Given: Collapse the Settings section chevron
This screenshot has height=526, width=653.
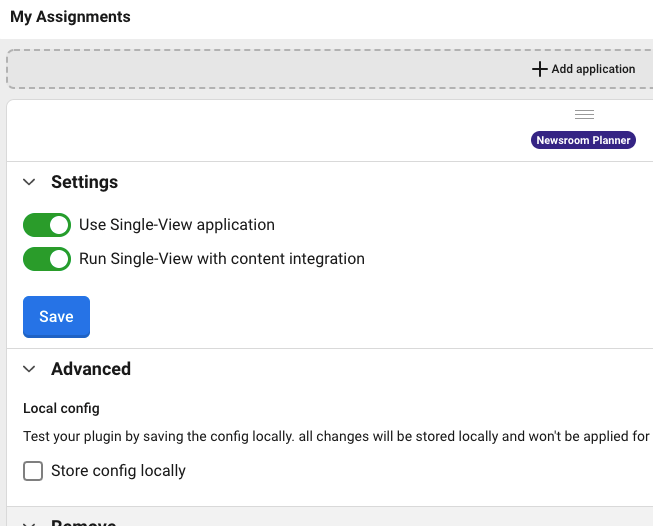Looking at the screenshot, I should tap(31, 182).
